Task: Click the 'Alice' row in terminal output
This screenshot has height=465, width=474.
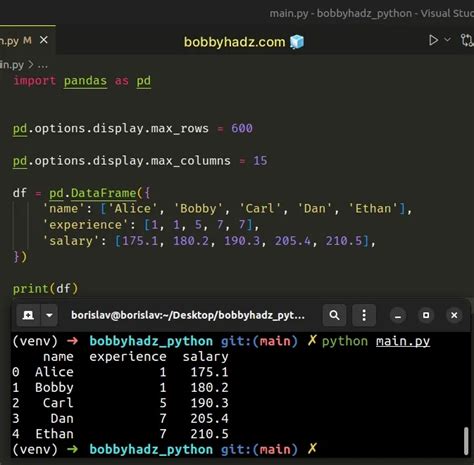Action: pyautogui.click(x=120, y=372)
